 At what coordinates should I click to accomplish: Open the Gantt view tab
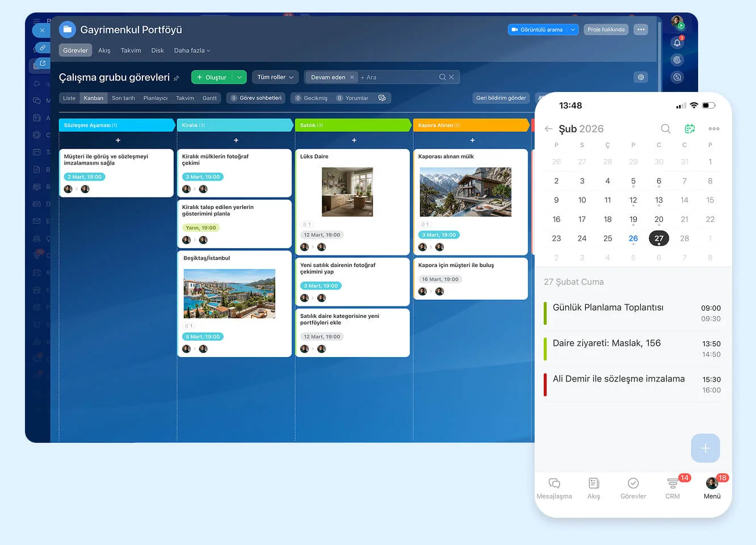(x=209, y=98)
